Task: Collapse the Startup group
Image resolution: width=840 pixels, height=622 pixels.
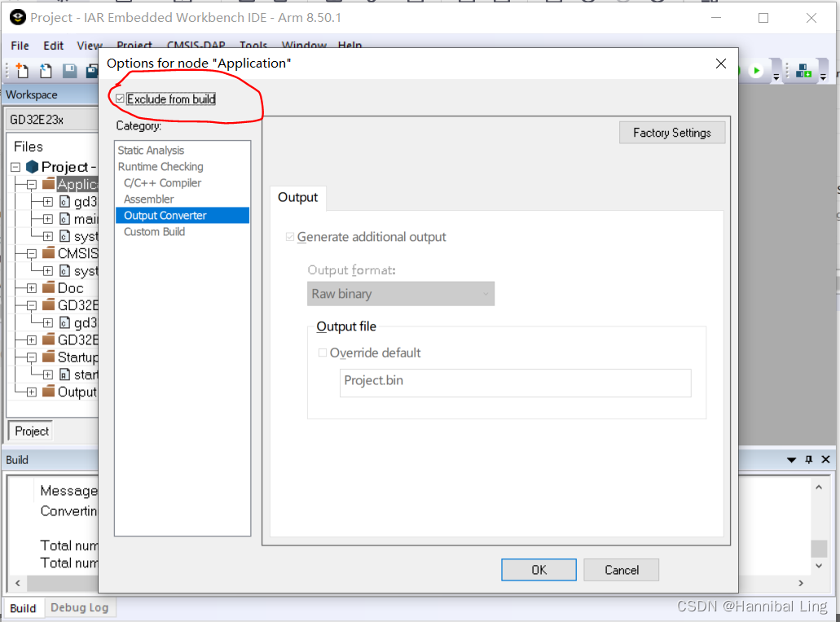Action: (32, 357)
